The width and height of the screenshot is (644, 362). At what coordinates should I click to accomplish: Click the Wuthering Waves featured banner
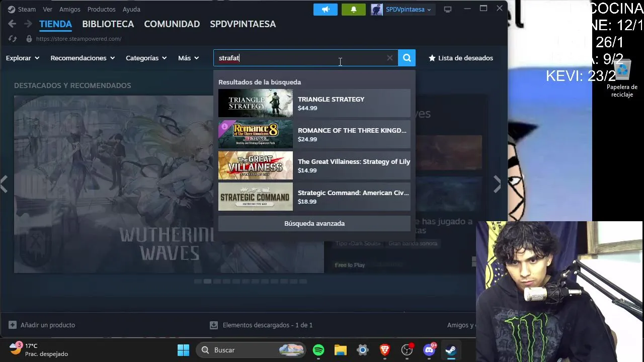(169, 184)
